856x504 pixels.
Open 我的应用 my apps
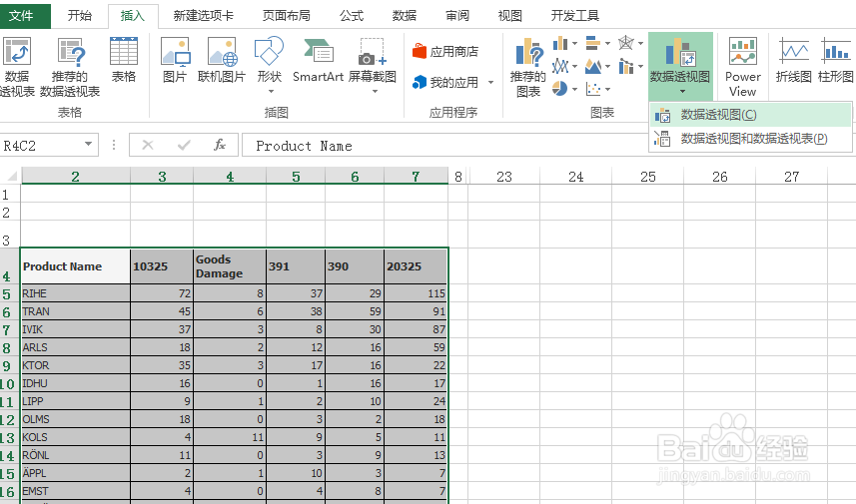(x=445, y=83)
